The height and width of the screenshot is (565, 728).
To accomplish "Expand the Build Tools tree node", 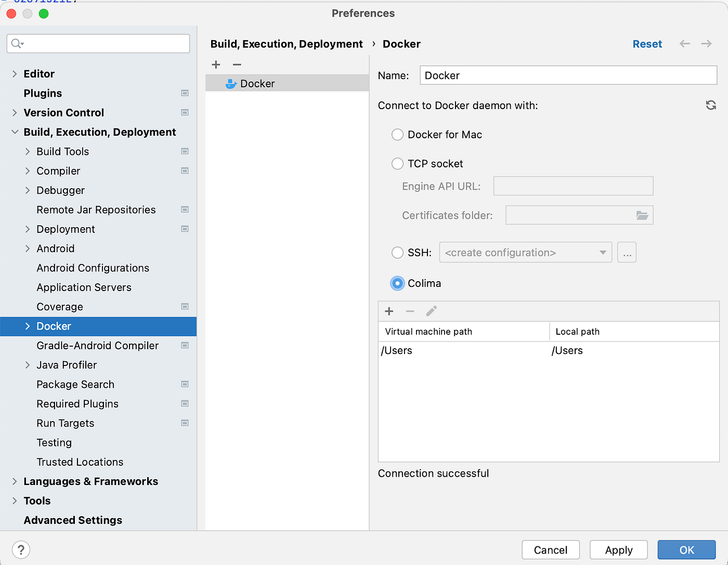I will click(28, 151).
